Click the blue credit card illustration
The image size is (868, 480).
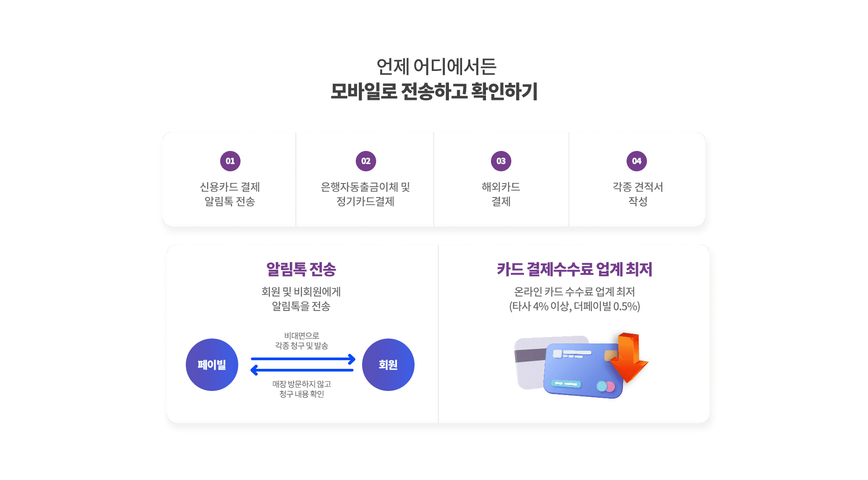(582, 371)
